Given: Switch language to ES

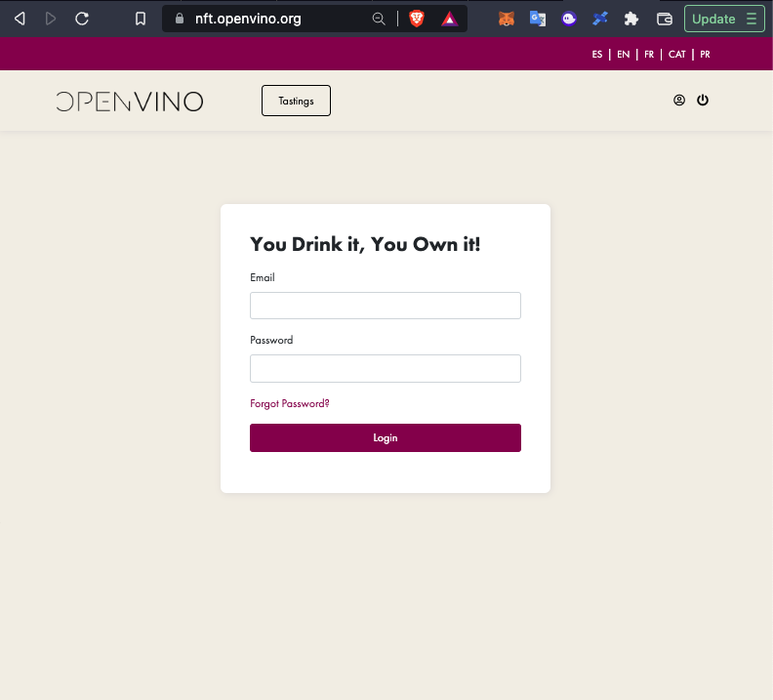Looking at the screenshot, I should (597, 55).
